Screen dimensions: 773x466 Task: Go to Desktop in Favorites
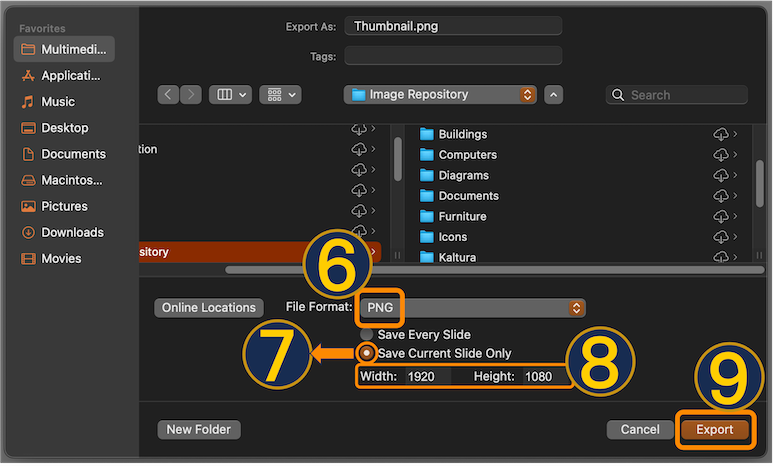(x=55, y=128)
